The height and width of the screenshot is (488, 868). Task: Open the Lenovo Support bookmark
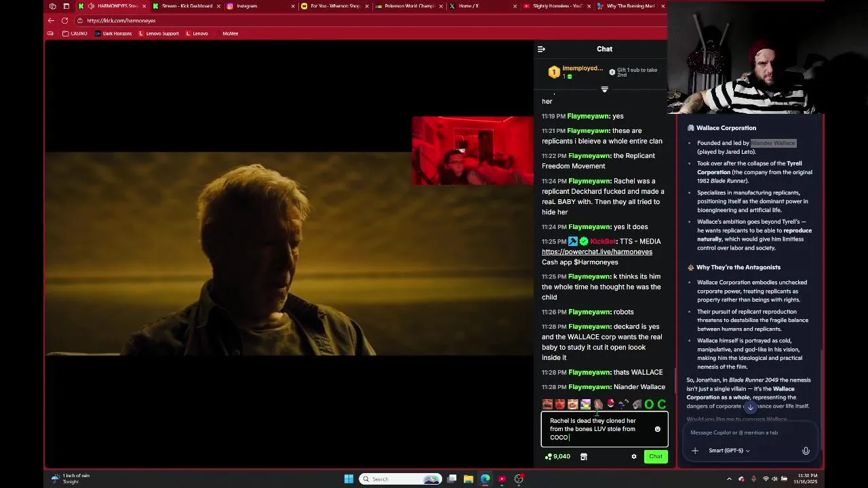(159, 33)
